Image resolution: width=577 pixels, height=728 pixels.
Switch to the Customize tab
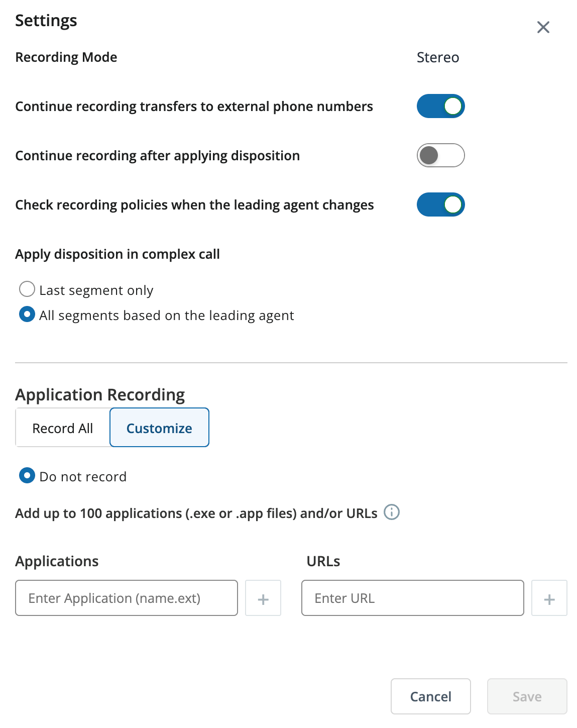[159, 428]
